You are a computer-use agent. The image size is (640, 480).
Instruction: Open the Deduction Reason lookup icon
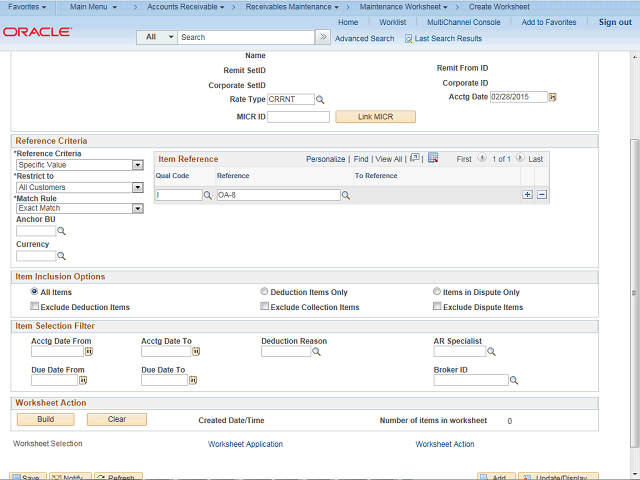(x=316, y=351)
